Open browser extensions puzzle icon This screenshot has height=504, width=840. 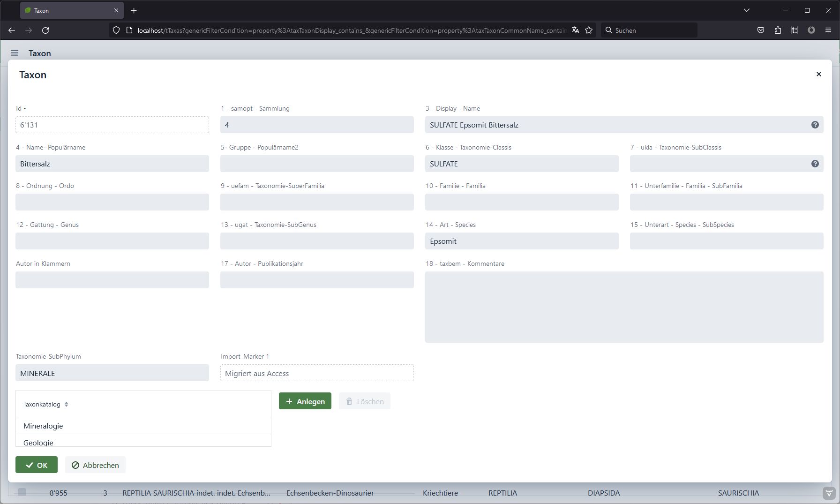click(x=778, y=30)
